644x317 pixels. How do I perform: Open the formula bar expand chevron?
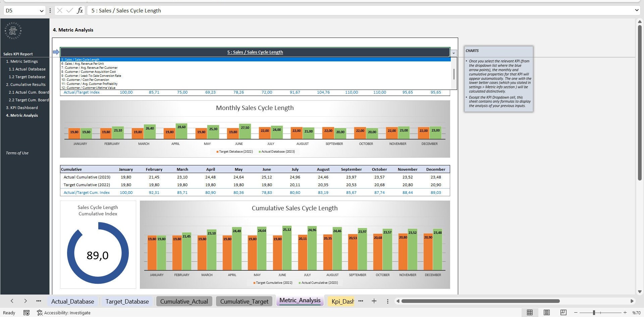coord(636,10)
